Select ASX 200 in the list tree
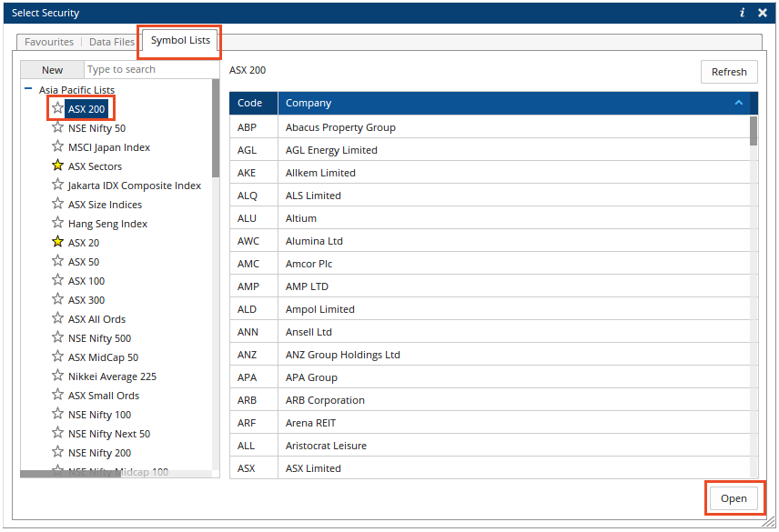Screen dimensions: 779x532 click(86, 109)
